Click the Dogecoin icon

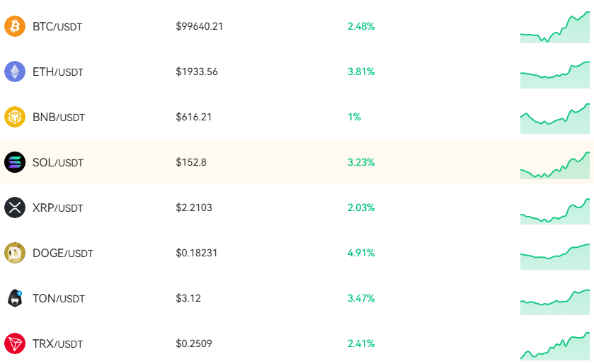point(15,253)
